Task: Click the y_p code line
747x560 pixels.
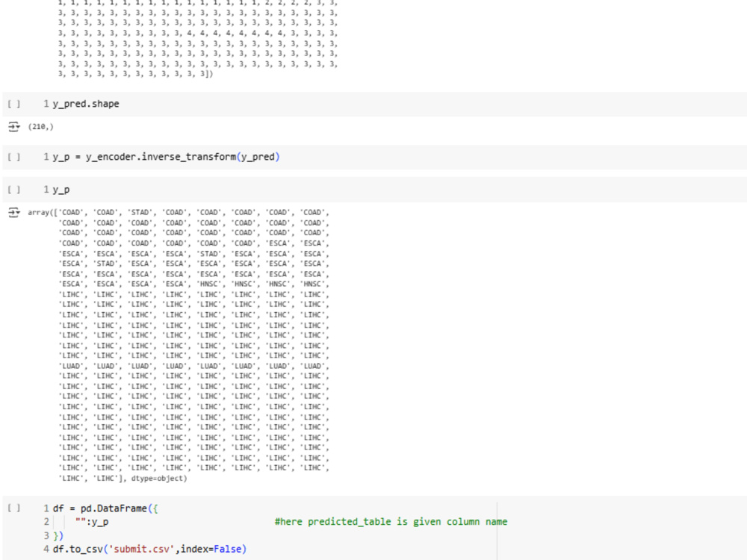Action: click(x=61, y=190)
